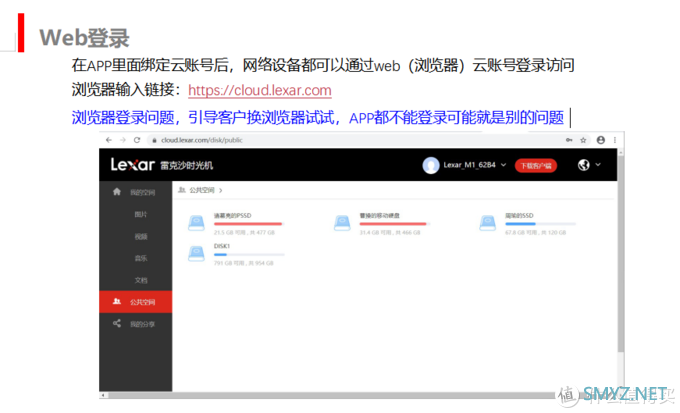Open 文档 in the sidebar
680x413 pixels.
(x=141, y=280)
